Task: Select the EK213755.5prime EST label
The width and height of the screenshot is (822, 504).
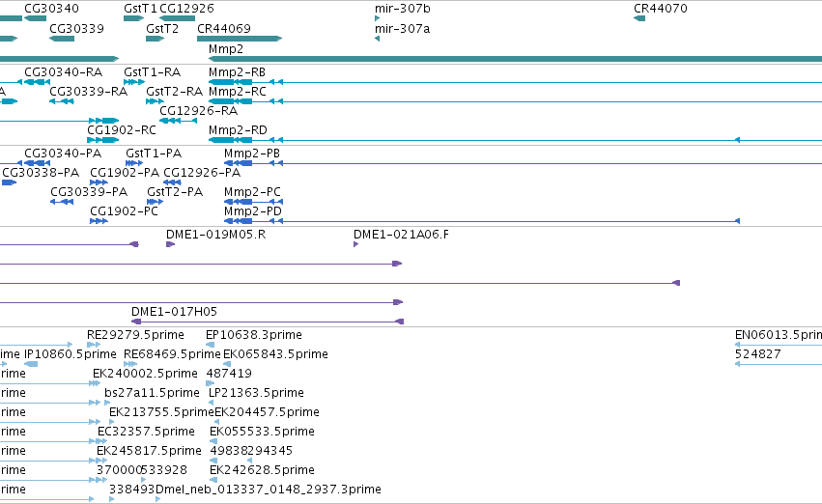Action: (161, 412)
